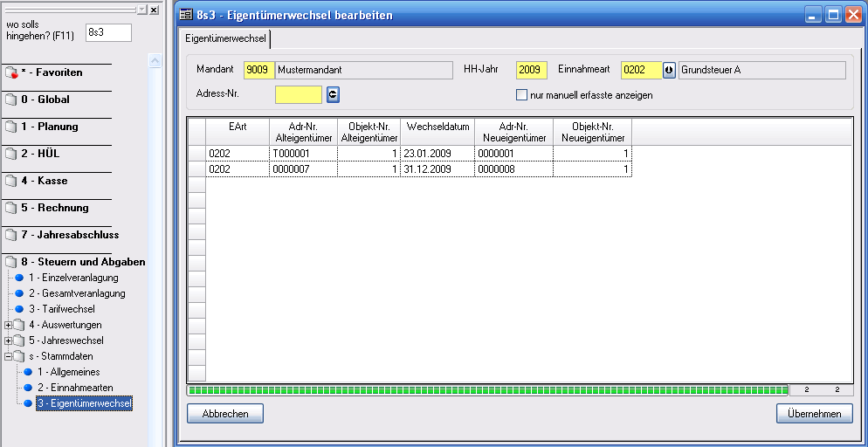Open Einnahmearten under Stammdaten
This screenshot has width=868, height=447.
coord(75,388)
